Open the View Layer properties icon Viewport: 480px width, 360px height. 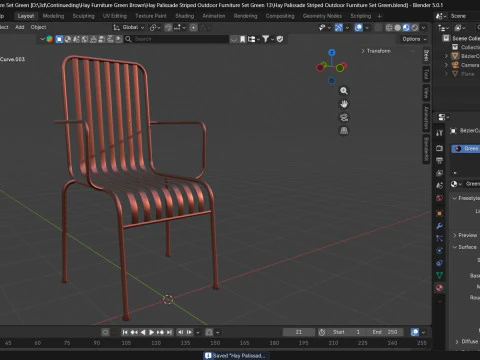(439, 173)
